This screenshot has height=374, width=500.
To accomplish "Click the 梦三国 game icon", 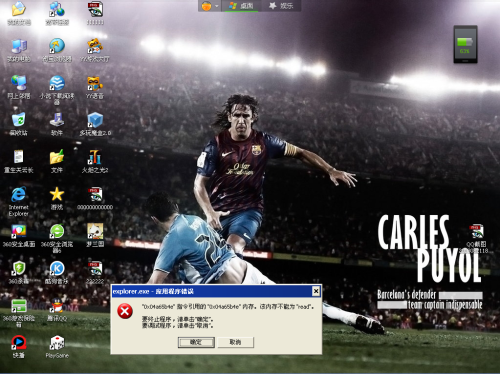I will (95, 231).
